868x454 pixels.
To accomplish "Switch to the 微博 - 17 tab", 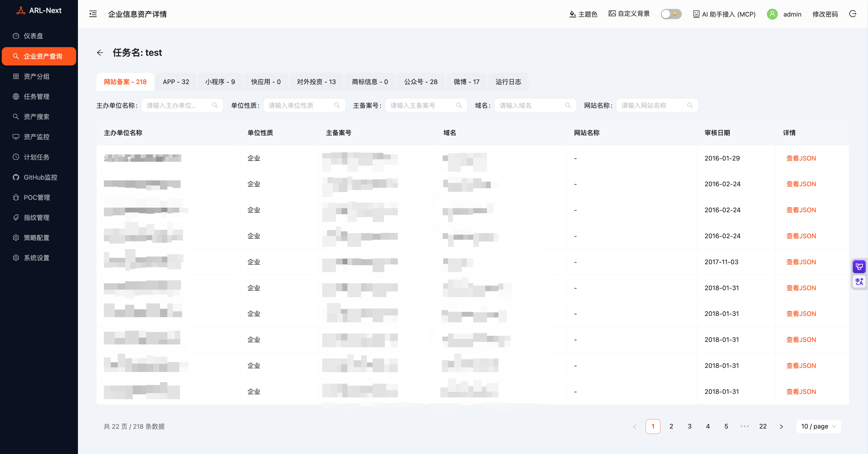I will [x=466, y=82].
